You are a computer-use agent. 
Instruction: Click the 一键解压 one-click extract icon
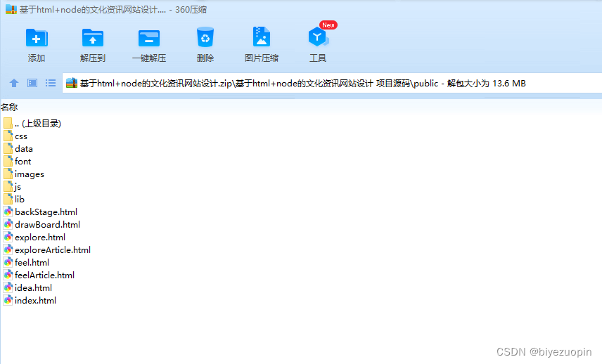(149, 38)
